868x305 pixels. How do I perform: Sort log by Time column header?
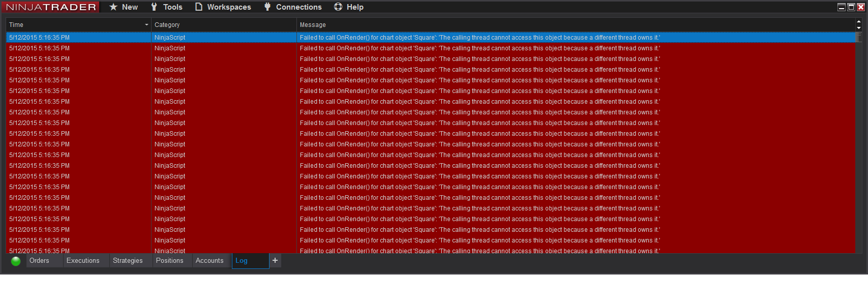[x=78, y=25]
